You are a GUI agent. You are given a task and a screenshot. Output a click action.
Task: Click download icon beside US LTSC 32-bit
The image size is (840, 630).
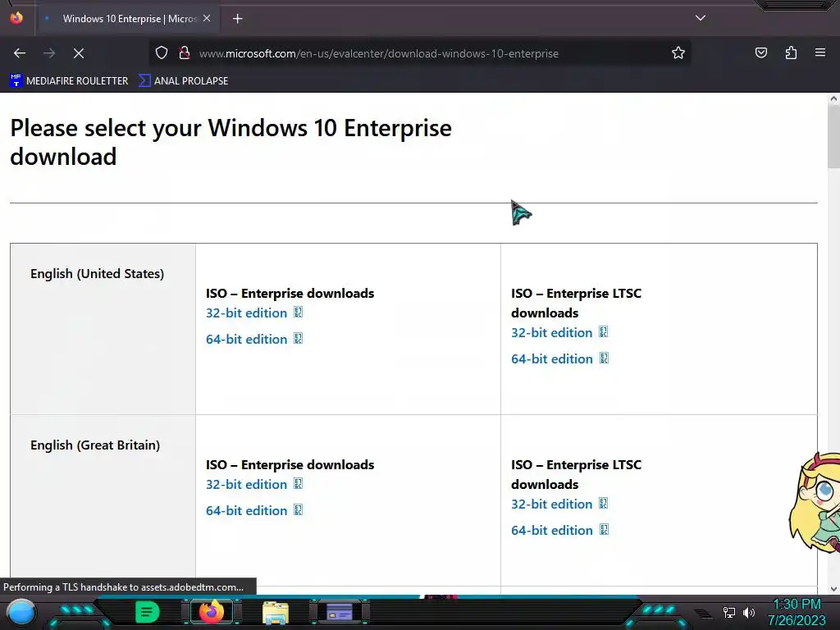click(604, 332)
